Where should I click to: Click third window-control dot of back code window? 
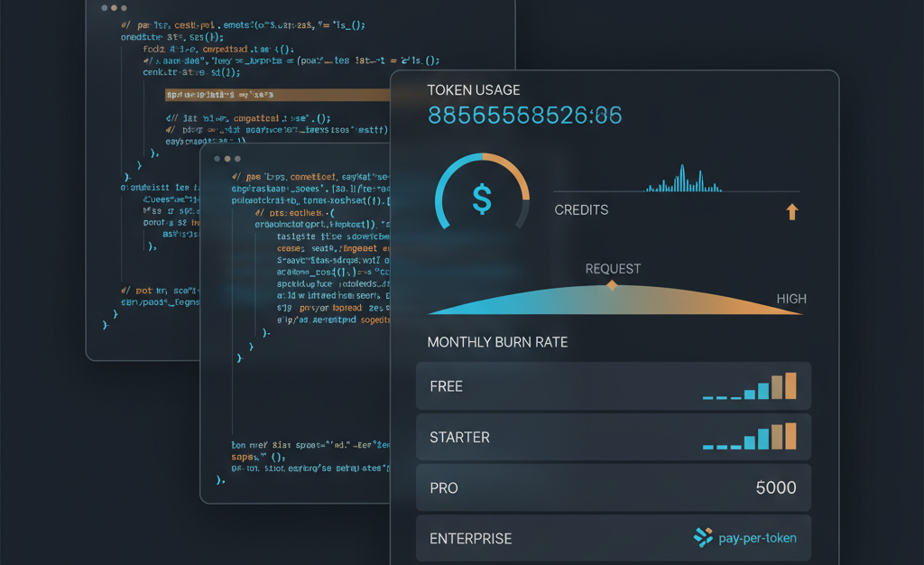coord(124,8)
